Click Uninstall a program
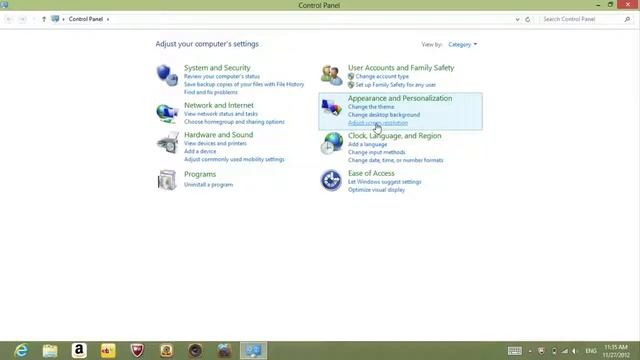 click(208, 184)
